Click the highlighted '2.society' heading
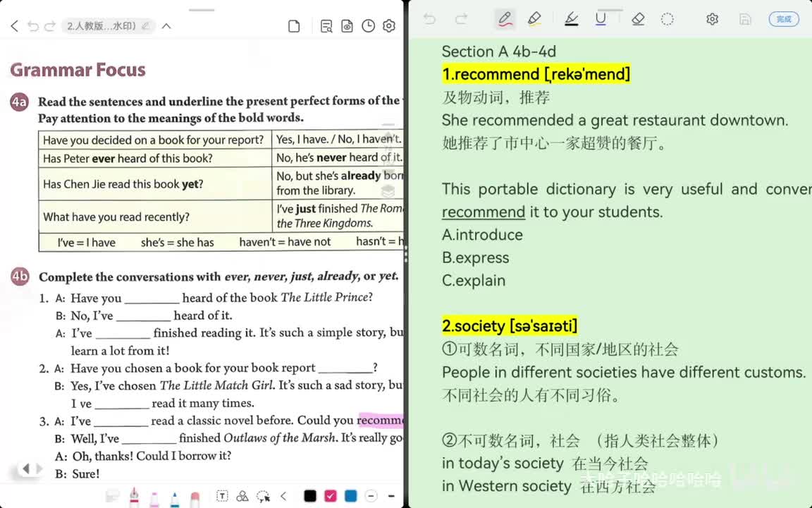Image resolution: width=812 pixels, height=508 pixels. tap(510, 326)
